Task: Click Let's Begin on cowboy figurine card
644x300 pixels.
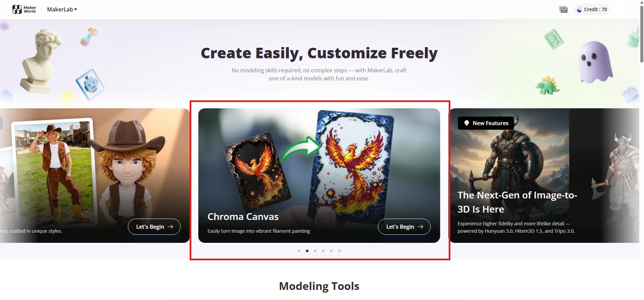Action: [x=154, y=227]
